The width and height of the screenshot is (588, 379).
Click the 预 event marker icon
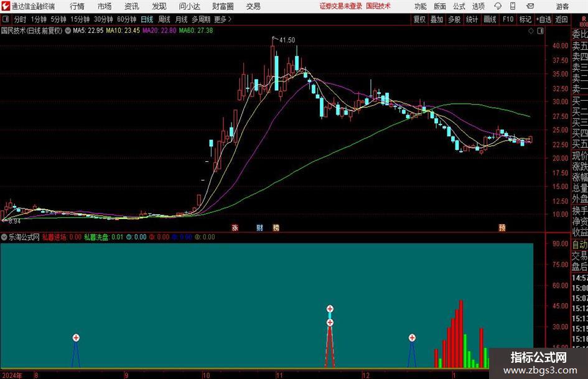pos(502,227)
